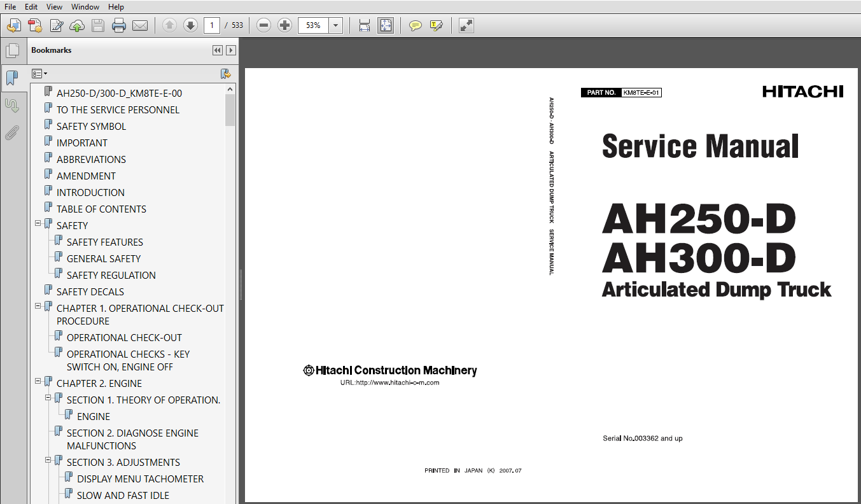Select the highlight text tool
The height and width of the screenshot is (504, 861).
437,25
